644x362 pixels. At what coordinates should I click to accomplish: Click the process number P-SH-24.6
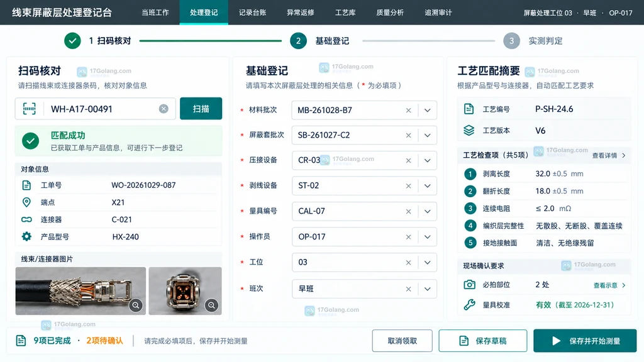point(554,109)
